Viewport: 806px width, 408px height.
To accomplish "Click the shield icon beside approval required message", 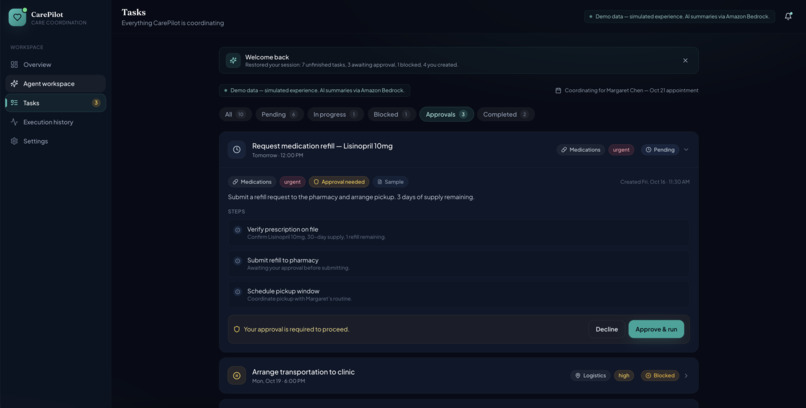I will click(x=237, y=329).
